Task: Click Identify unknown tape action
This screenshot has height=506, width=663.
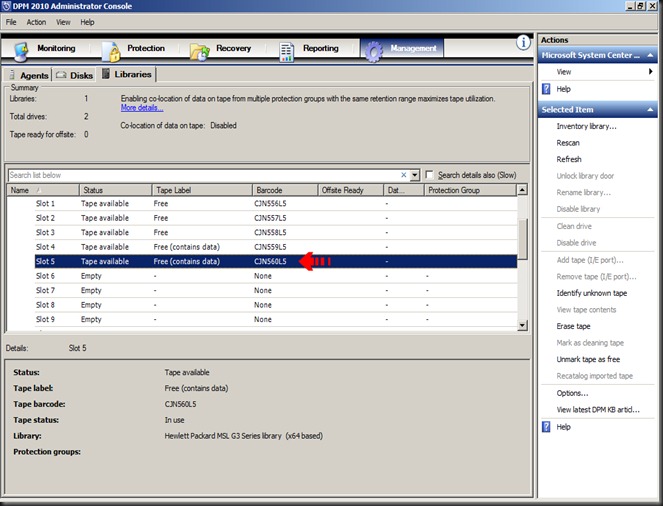Action: click(592, 293)
